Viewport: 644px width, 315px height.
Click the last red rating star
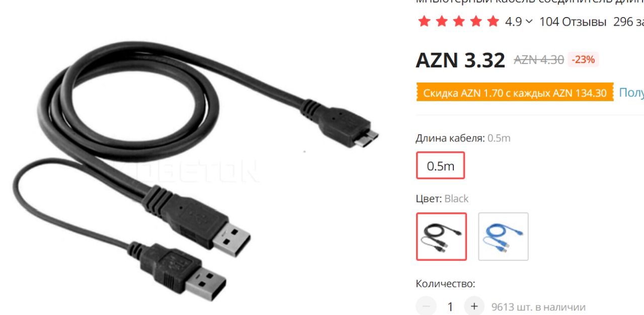click(x=493, y=22)
